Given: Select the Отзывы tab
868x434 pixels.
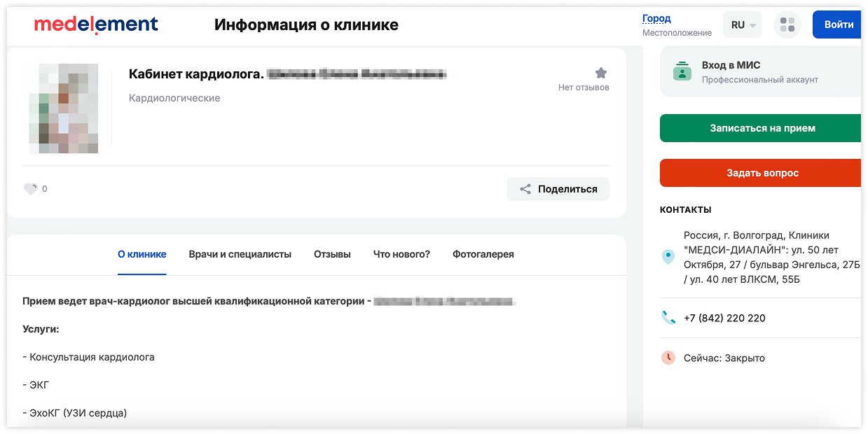Looking at the screenshot, I should pos(331,254).
